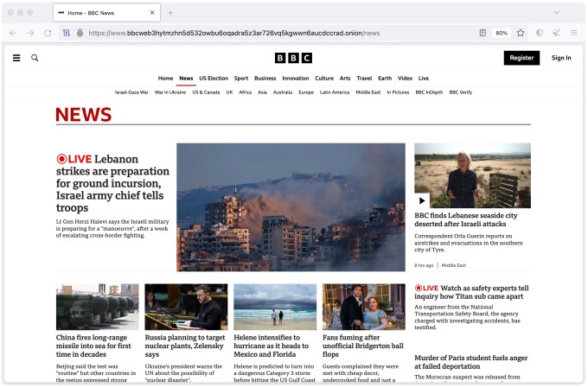Select the News navigation tab
588x387 pixels.
click(x=186, y=79)
